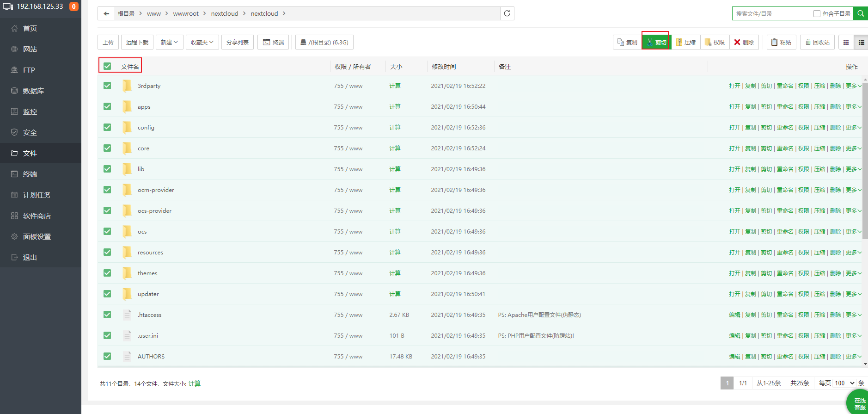This screenshot has width=868, height=414.
Task: Uncheck the core row checkbox
Action: tap(107, 148)
